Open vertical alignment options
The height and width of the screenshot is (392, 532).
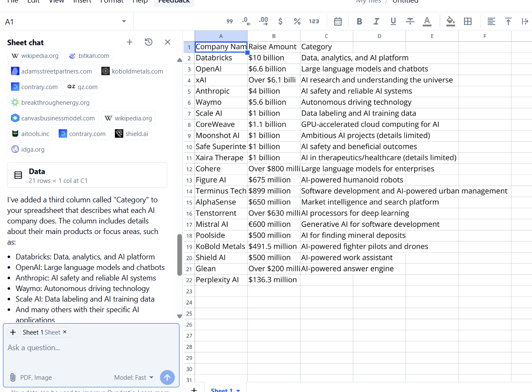[x=508, y=22]
